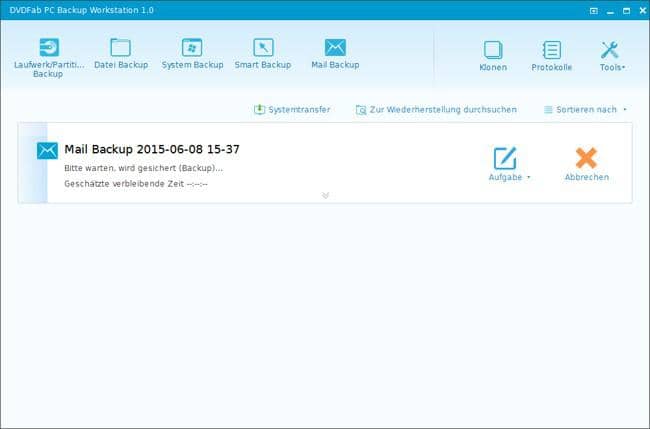This screenshot has width=650, height=429.
Task: Open the Tools dropdown
Action: [x=612, y=56]
